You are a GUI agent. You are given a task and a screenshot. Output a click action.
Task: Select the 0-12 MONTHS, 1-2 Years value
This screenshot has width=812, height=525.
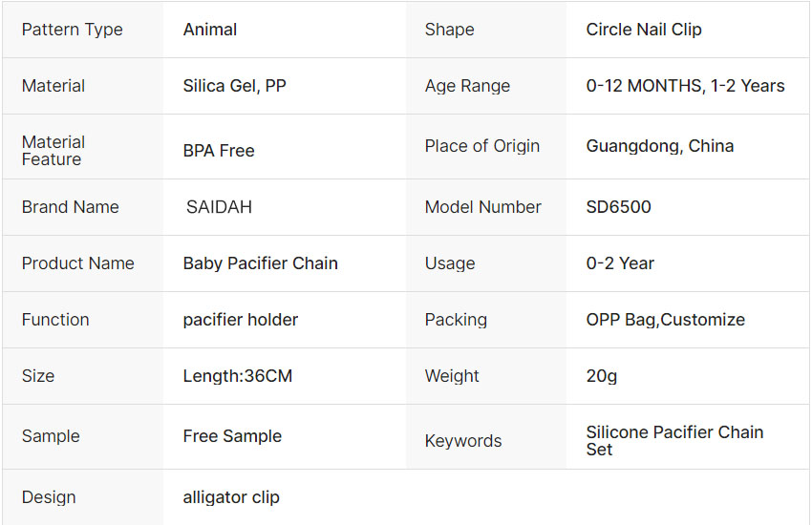[685, 86]
